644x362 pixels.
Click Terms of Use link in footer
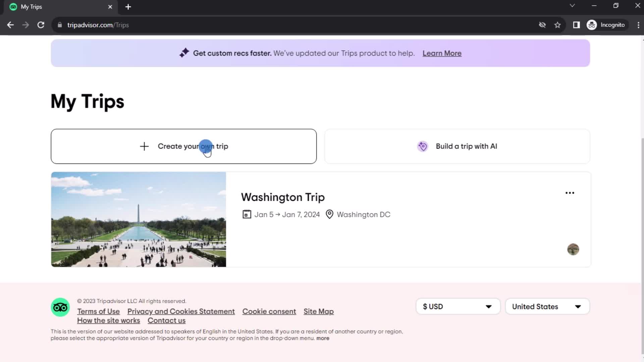[98, 311]
